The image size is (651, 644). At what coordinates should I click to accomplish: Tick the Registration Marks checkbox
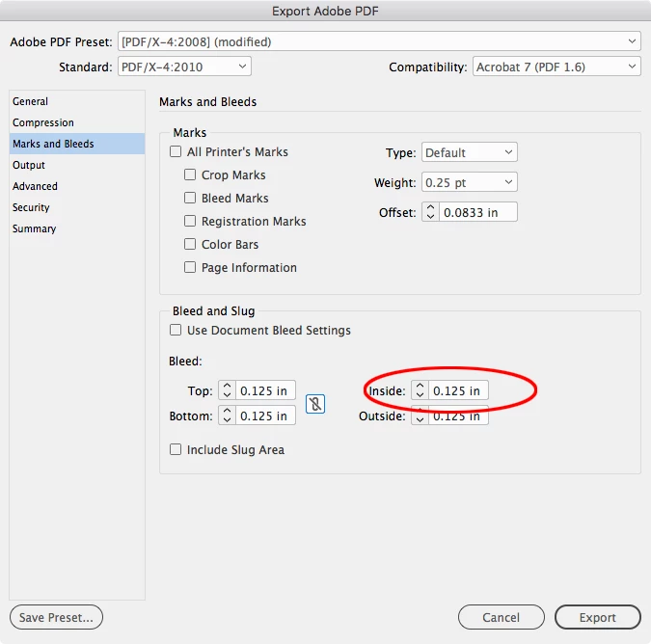[x=190, y=221]
